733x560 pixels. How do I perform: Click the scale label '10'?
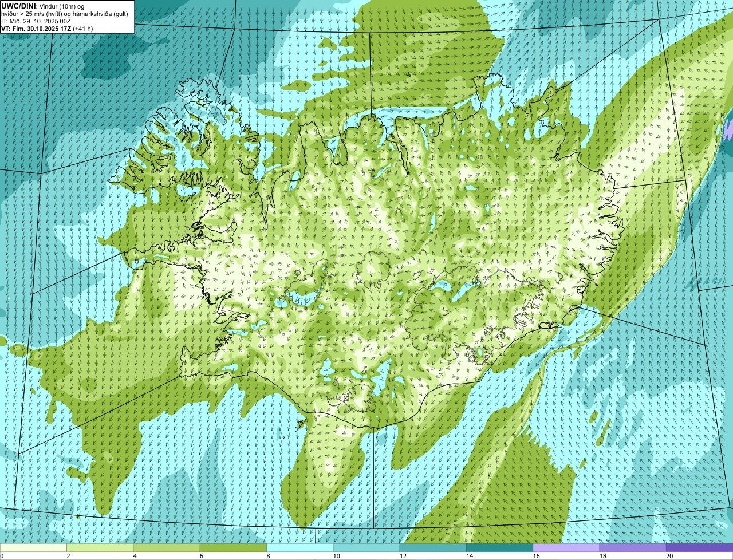tap(336, 556)
